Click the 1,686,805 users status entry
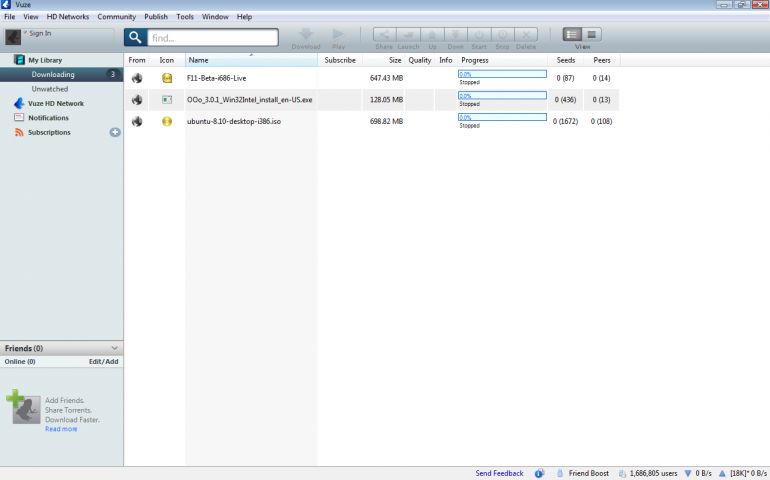 [x=653, y=474]
